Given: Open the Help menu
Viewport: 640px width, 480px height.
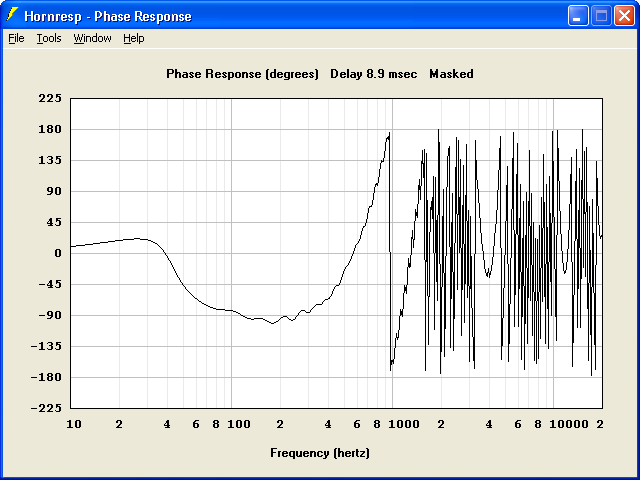Looking at the screenshot, I should click(134, 38).
